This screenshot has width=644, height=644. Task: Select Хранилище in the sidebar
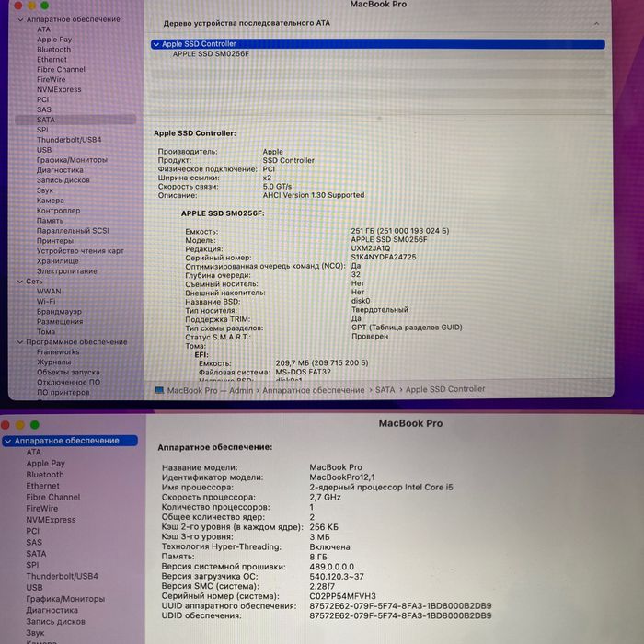point(57,260)
